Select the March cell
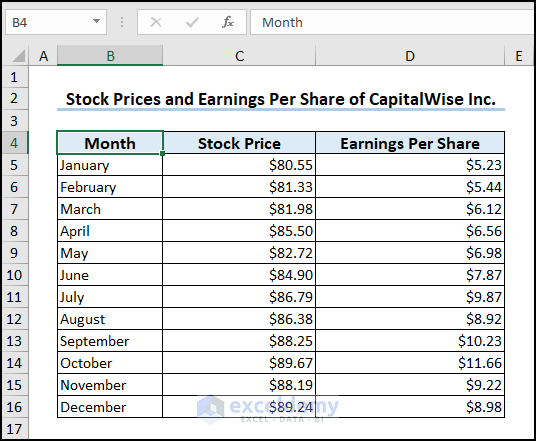This screenshot has width=536, height=441. pyautogui.click(x=110, y=209)
